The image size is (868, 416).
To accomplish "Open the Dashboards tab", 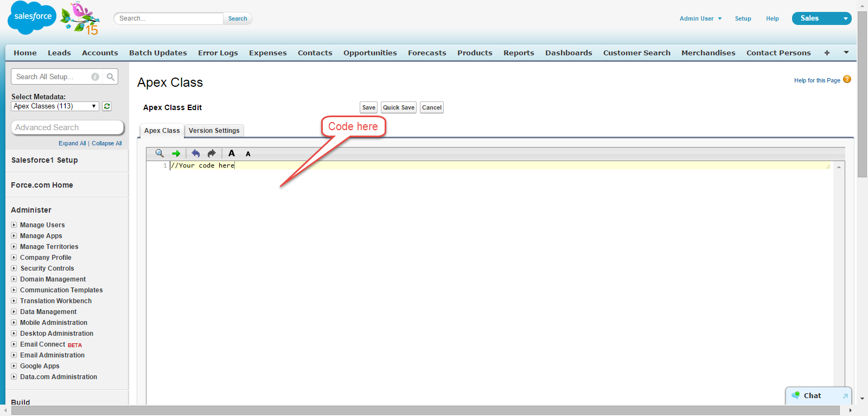I will point(569,53).
